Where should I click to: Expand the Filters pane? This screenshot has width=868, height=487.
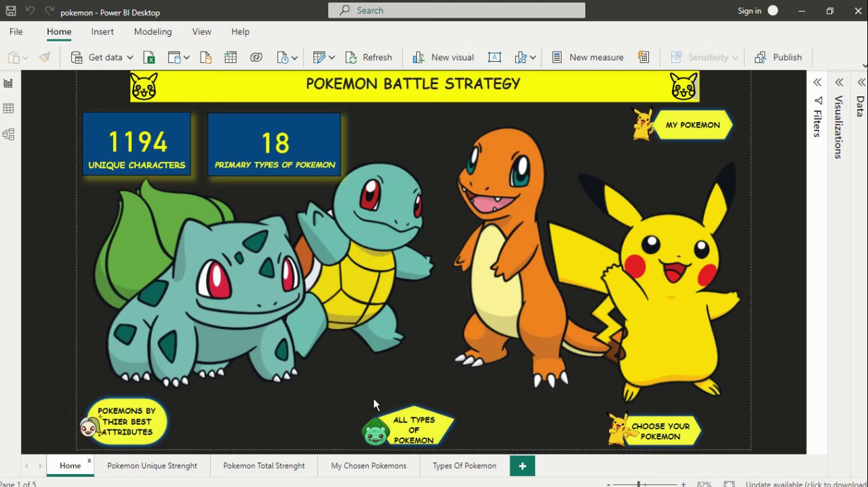pos(817,82)
